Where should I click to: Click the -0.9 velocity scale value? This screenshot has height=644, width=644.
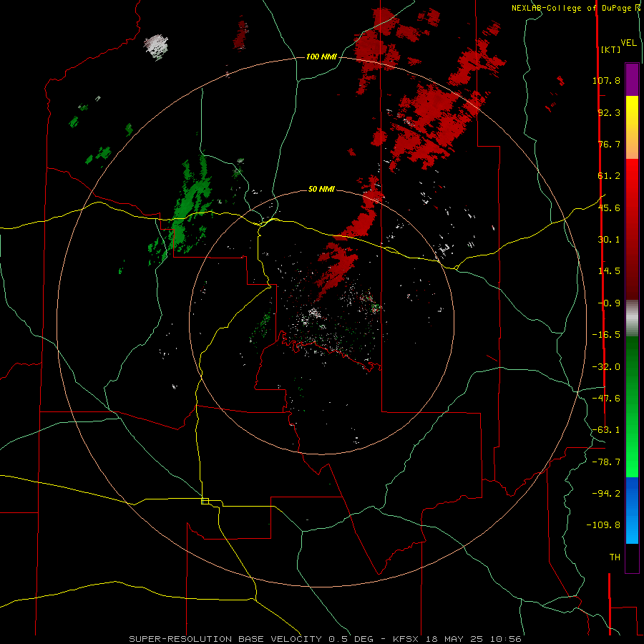(x=609, y=303)
